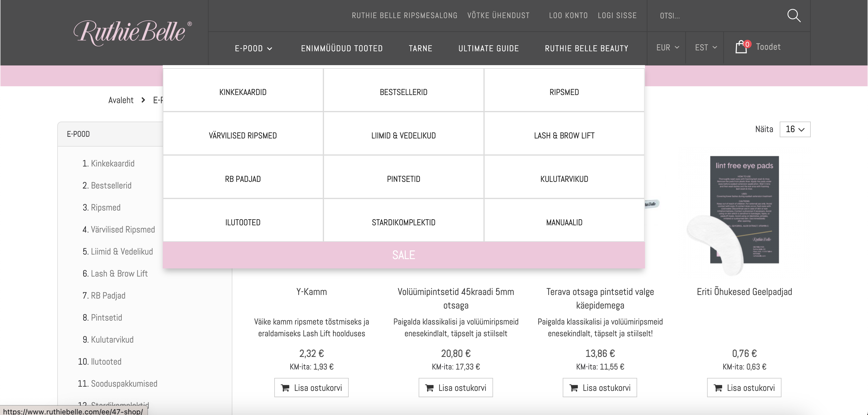Screen dimensions: 868x415
Task: Go to Avaleht breadcrumb
Action: pos(121,100)
